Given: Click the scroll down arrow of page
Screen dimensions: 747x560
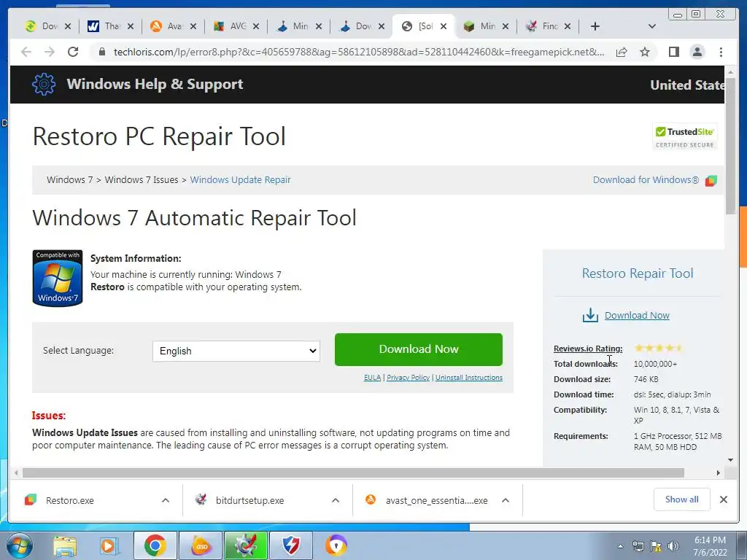Looking at the screenshot, I should coord(730,460).
